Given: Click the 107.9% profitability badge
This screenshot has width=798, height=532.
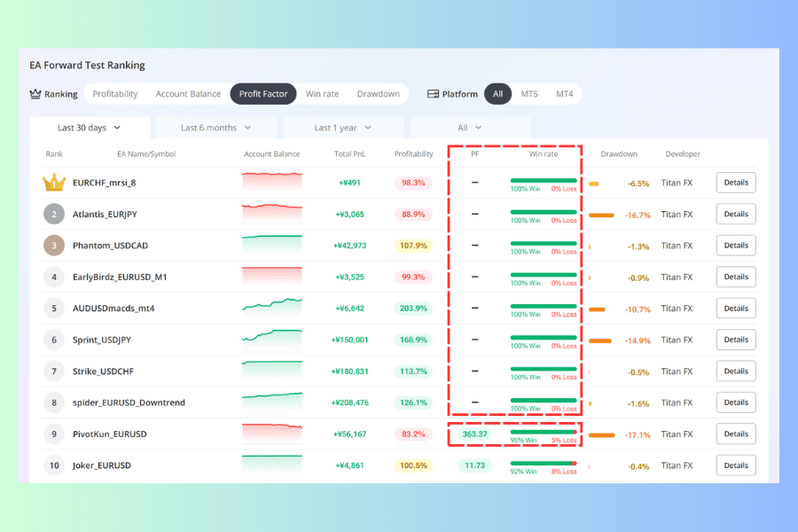Looking at the screenshot, I should [x=413, y=246].
